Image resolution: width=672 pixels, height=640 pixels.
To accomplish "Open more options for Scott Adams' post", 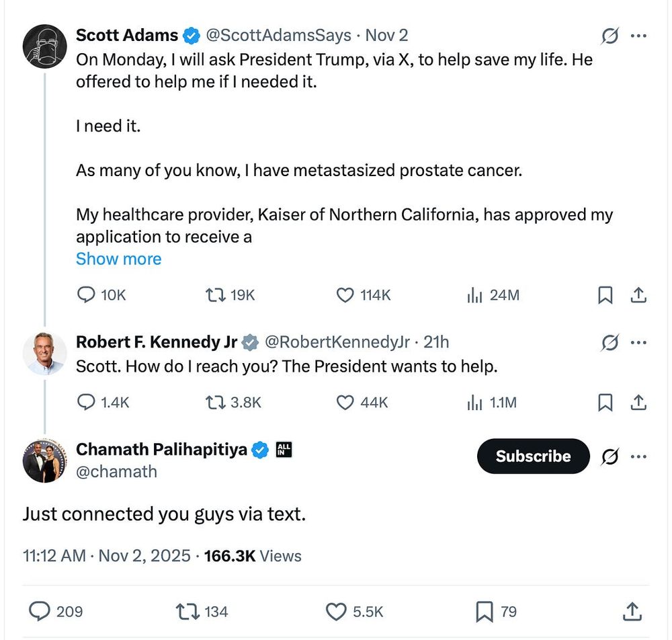I will click(638, 36).
